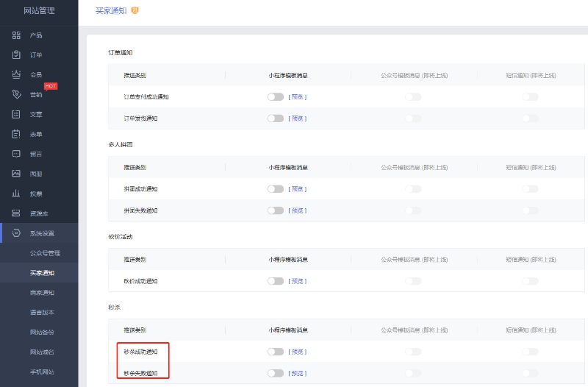Click the 订单支付成功通知 row label
This screenshot has width=588, height=387.
tap(146, 97)
